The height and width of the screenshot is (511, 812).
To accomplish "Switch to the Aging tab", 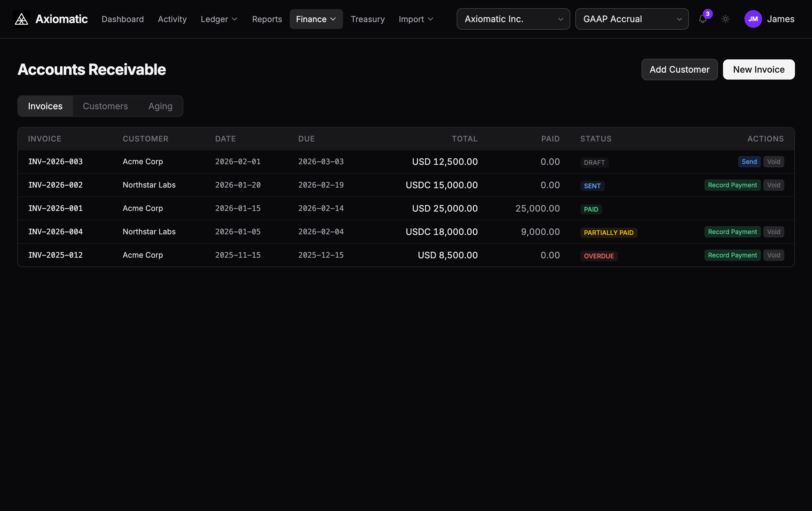I will click(160, 106).
